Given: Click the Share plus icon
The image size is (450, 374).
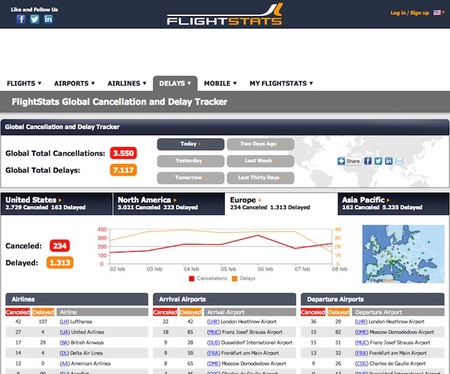Looking at the screenshot, I should point(341,161).
